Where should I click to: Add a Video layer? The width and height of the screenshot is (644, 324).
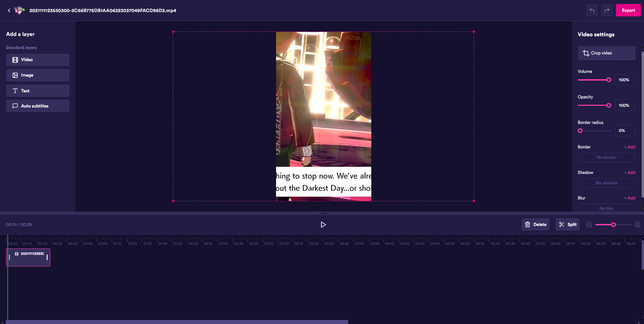tap(38, 60)
